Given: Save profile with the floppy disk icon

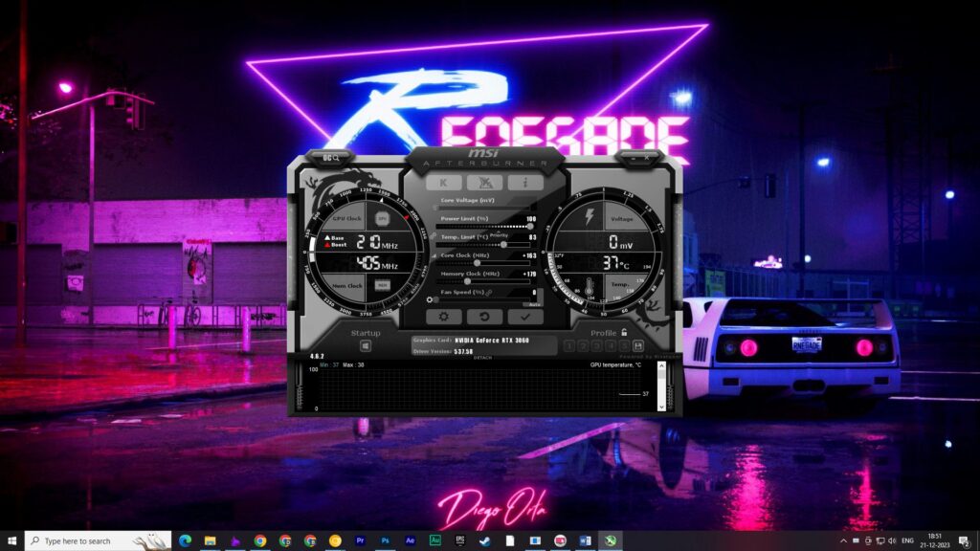Looking at the screenshot, I should click(638, 345).
